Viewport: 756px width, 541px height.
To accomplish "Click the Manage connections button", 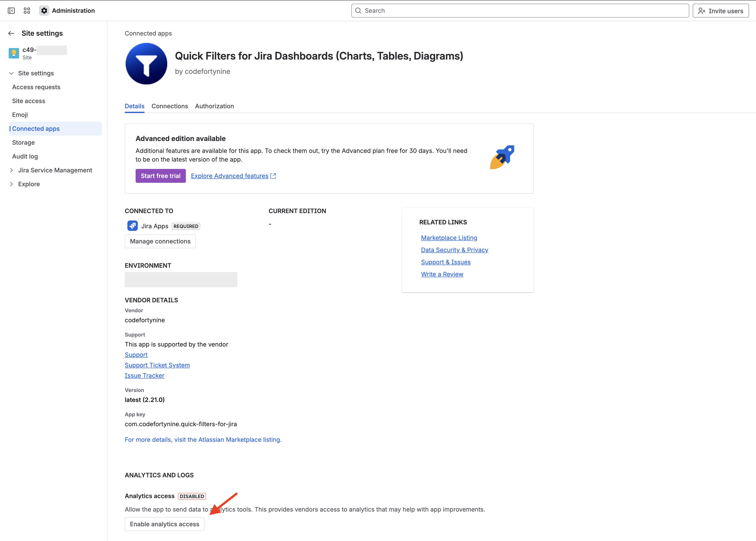I will tap(160, 241).
